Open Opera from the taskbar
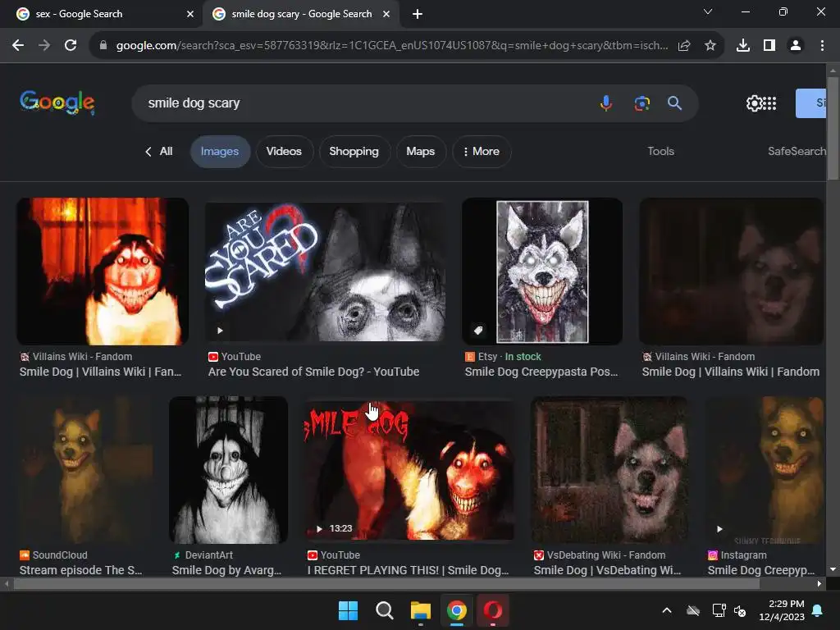This screenshot has width=840, height=630. point(493,610)
